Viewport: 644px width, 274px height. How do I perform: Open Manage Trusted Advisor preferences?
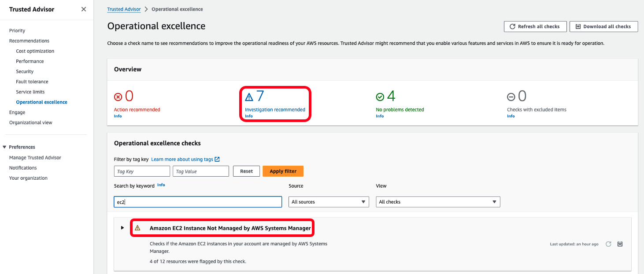click(35, 158)
